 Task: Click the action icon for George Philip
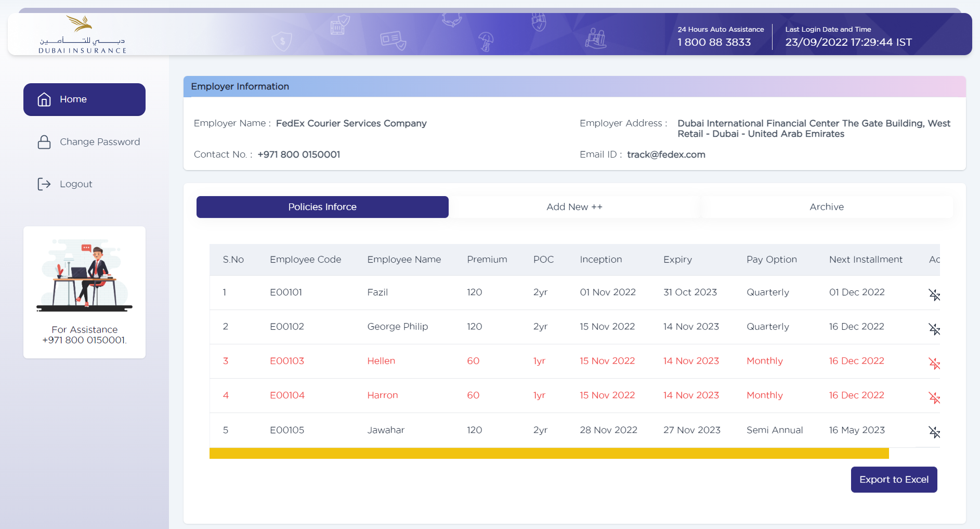tap(934, 329)
